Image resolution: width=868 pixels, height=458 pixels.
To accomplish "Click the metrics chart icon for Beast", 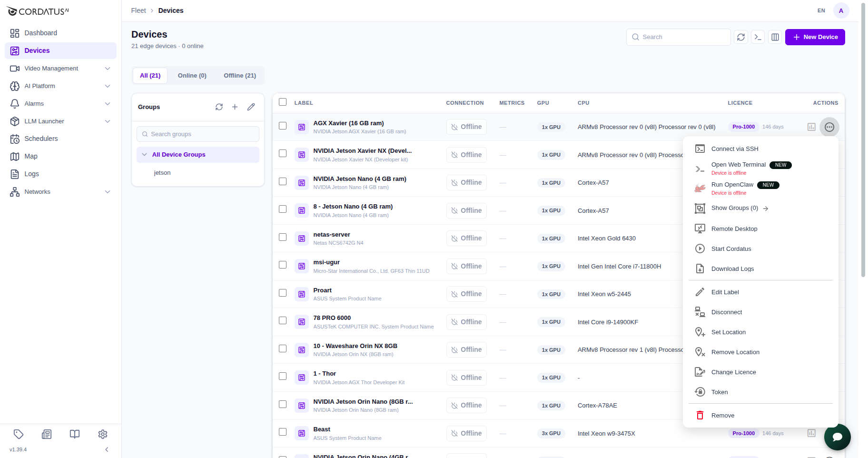I will coord(811,433).
